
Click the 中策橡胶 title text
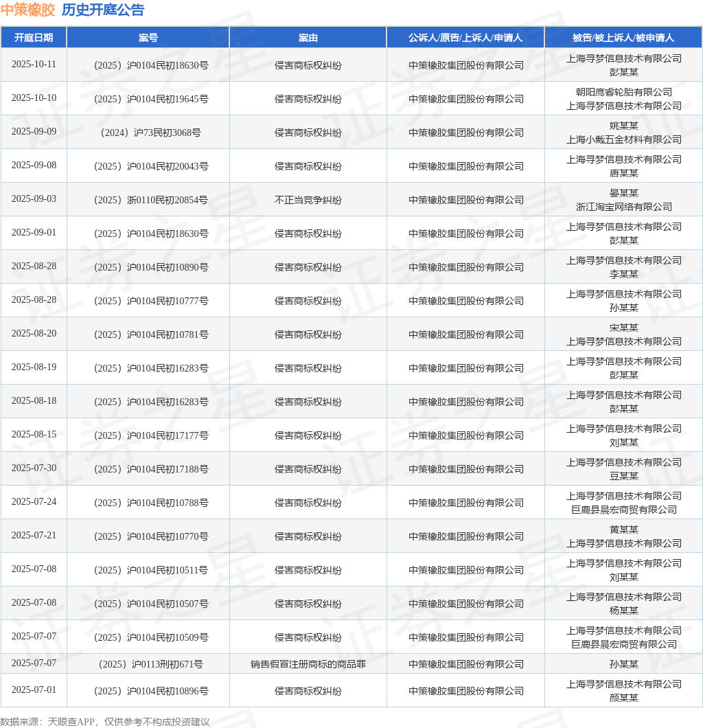(28, 10)
